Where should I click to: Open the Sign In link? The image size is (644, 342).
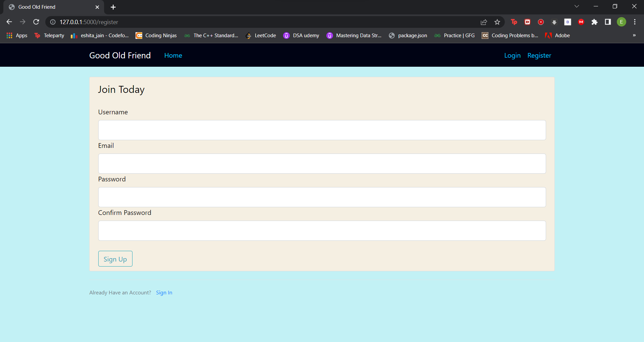click(164, 292)
